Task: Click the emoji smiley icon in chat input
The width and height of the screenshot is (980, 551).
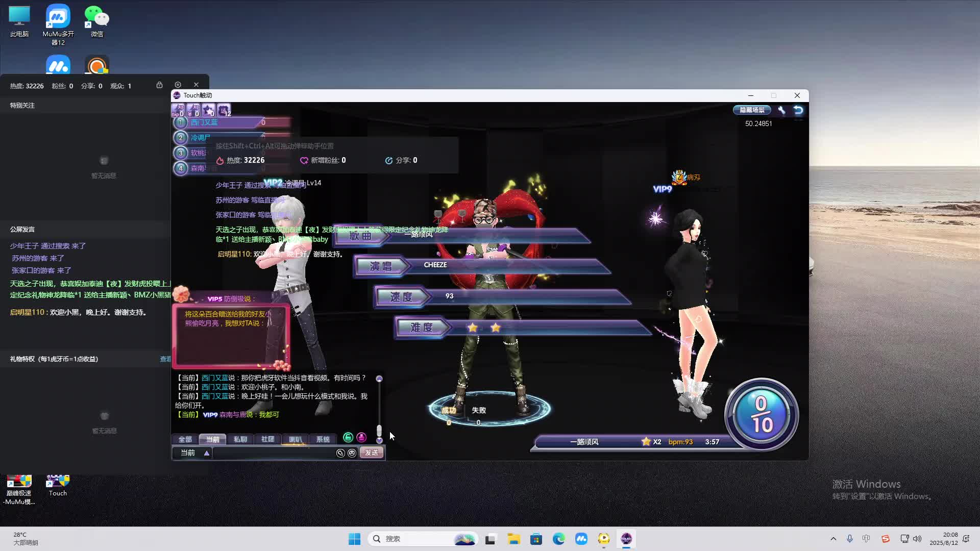Action: point(352,453)
